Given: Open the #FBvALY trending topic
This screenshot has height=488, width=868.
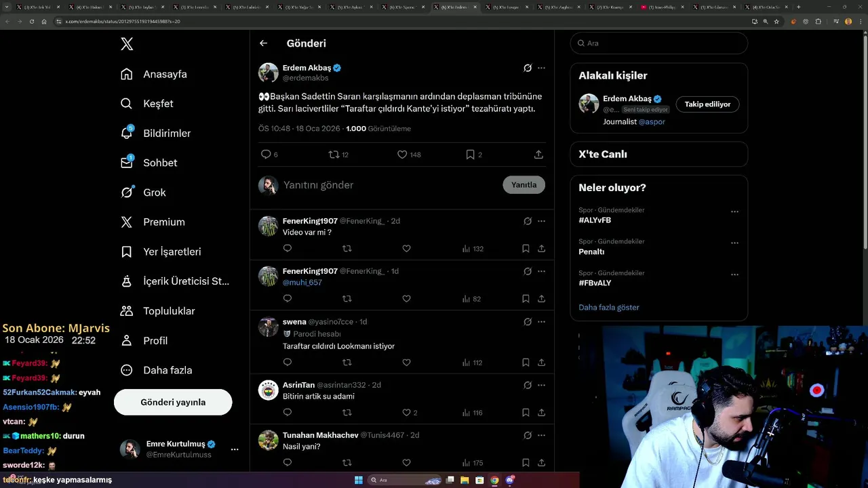Looking at the screenshot, I should 595,283.
